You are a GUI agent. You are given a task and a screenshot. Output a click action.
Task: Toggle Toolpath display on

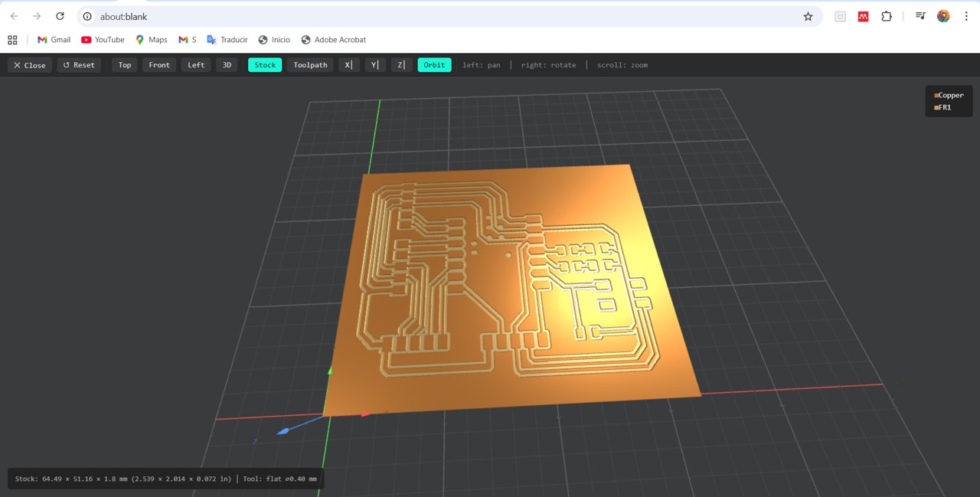310,65
